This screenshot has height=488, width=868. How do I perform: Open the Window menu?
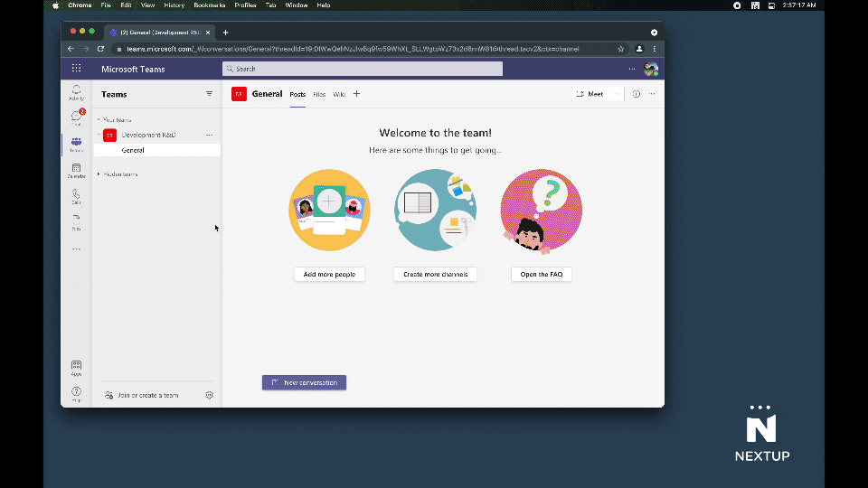tap(297, 5)
